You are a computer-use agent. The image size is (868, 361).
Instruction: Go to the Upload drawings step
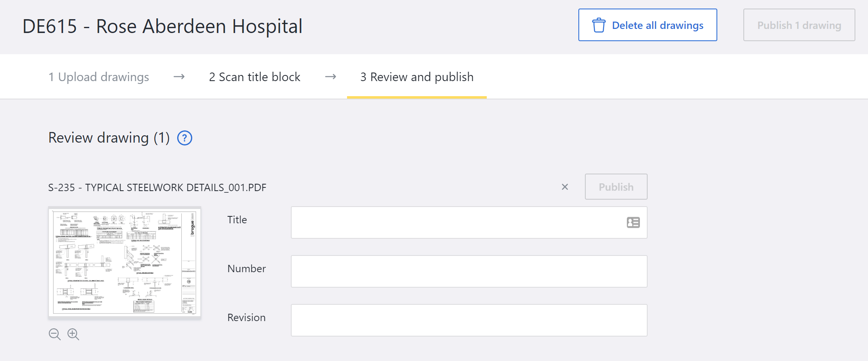[x=99, y=77]
